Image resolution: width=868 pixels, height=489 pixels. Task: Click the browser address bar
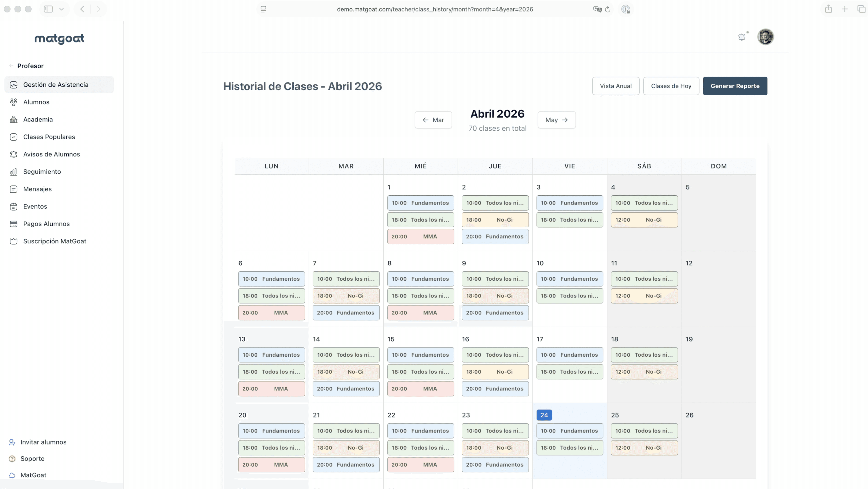[435, 9]
